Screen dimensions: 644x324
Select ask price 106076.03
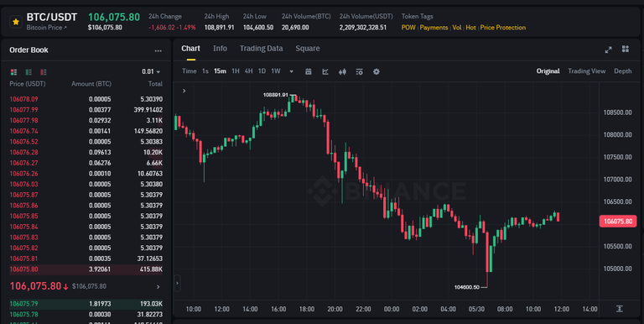23,184
